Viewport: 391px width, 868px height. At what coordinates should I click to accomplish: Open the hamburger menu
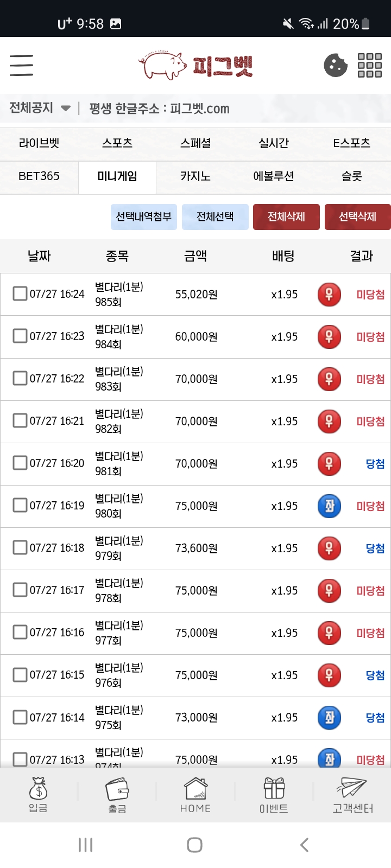click(x=21, y=65)
